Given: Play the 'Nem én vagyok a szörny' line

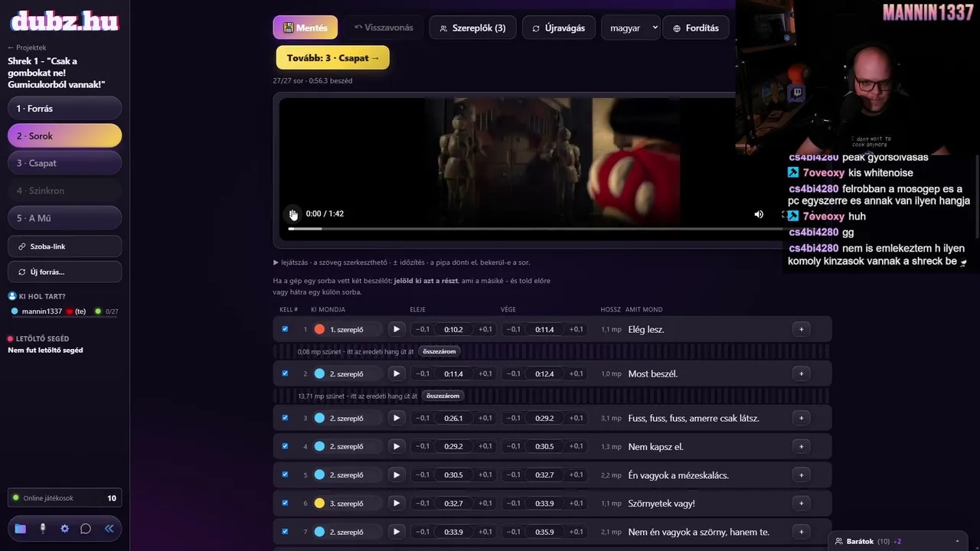Looking at the screenshot, I should 396,532.
